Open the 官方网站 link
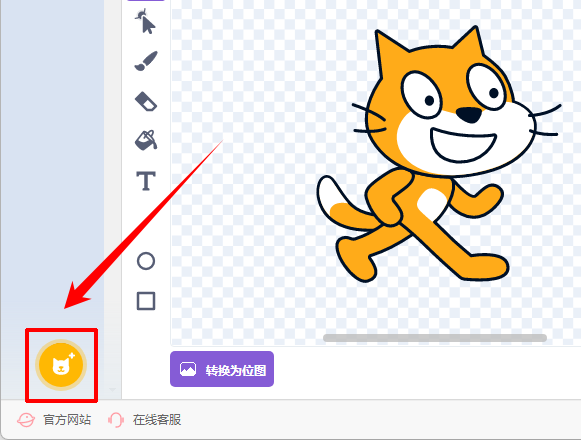The width and height of the screenshot is (581, 440). click(x=67, y=420)
